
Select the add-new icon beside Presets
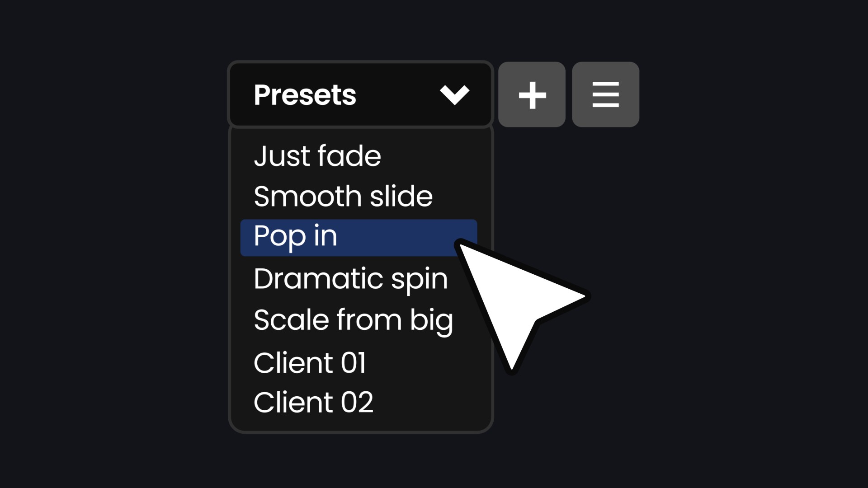[x=531, y=94]
